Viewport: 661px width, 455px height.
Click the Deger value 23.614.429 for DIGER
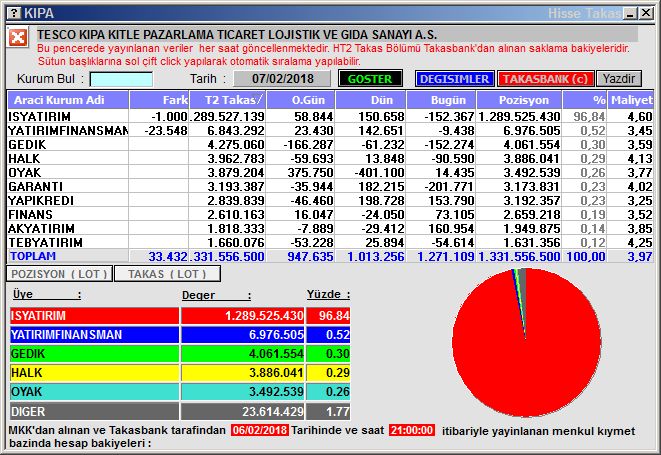(273, 411)
